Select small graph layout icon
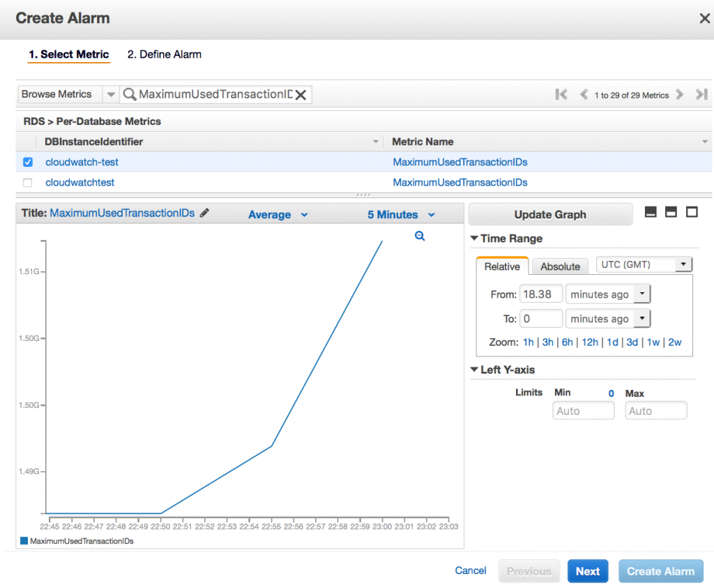The width and height of the screenshot is (714, 588). coord(651,212)
